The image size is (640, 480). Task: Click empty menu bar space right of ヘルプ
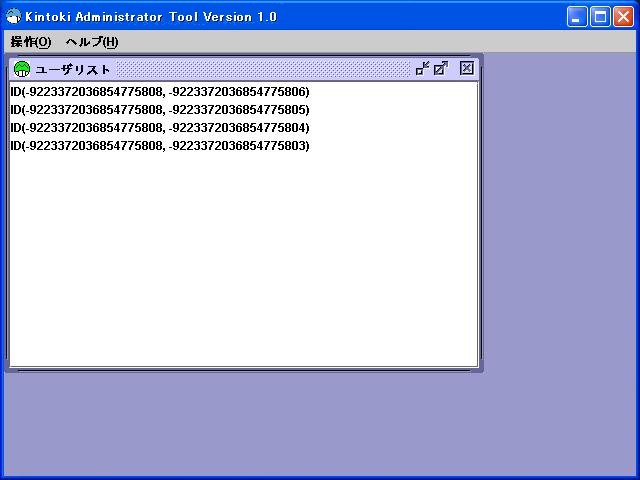[x=380, y=42]
